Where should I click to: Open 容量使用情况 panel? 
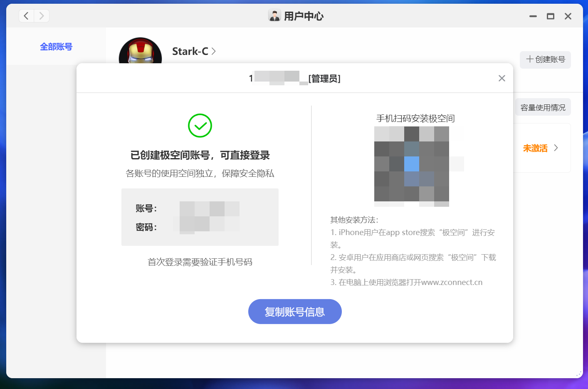[x=543, y=107]
